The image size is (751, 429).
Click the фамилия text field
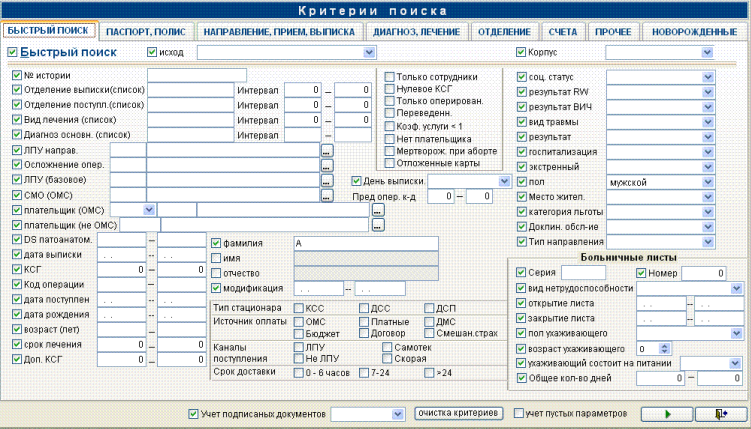point(366,243)
